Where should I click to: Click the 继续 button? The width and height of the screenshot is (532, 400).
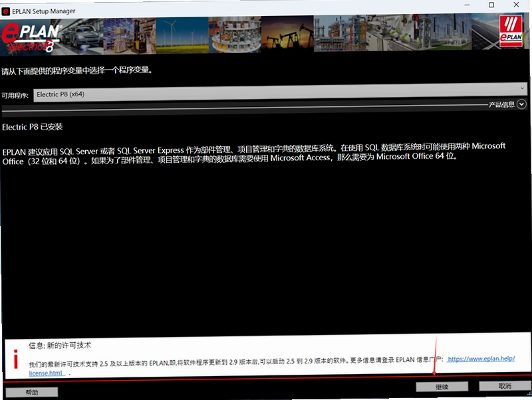[x=442, y=387]
